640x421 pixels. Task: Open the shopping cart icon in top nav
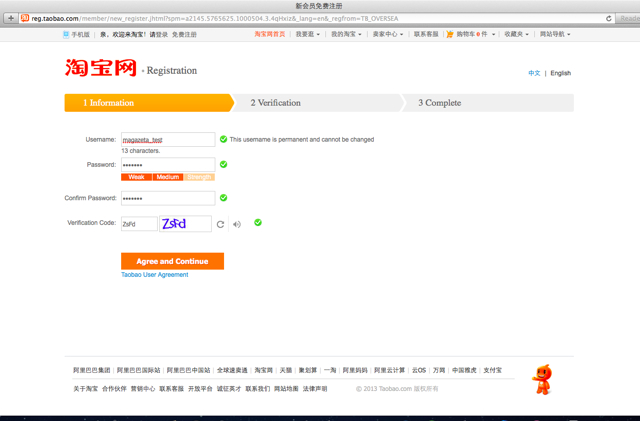pyautogui.click(x=450, y=34)
